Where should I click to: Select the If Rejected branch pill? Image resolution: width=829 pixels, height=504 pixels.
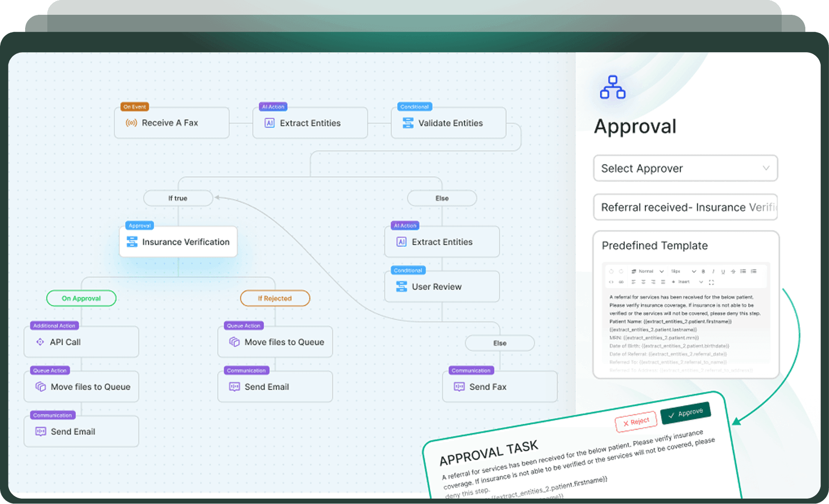[x=275, y=298]
